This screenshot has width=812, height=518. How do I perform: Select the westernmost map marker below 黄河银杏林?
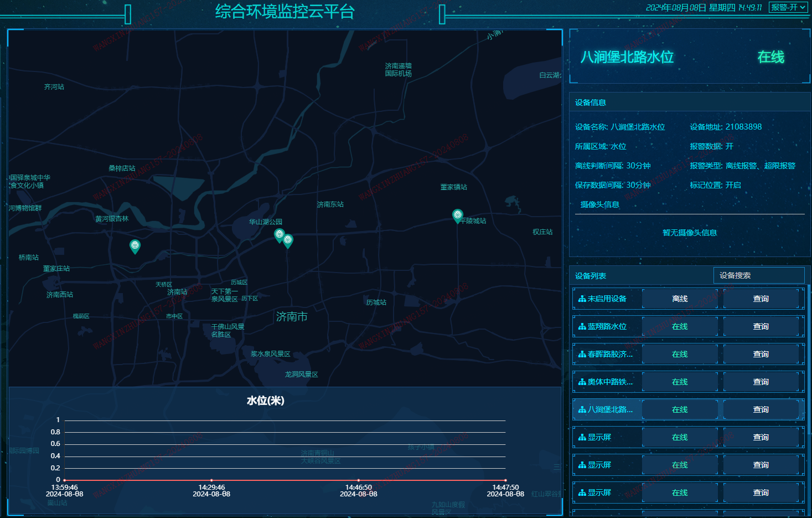(x=135, y=246)
